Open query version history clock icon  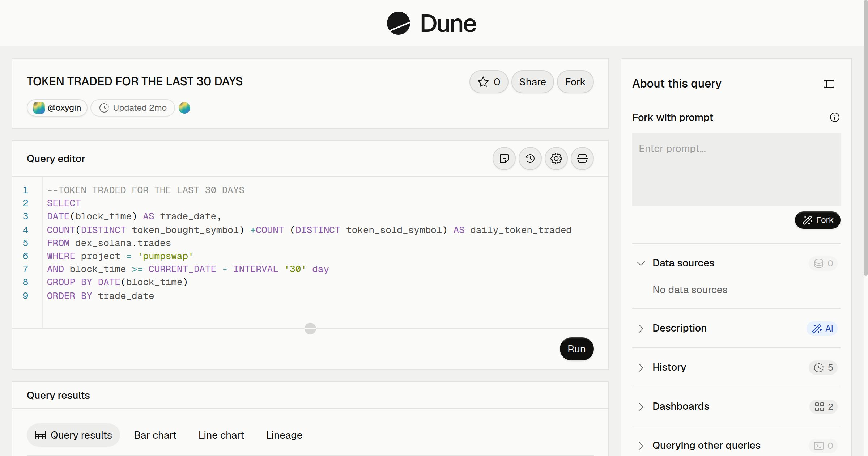pyautogui.click(x=530, y=159)
